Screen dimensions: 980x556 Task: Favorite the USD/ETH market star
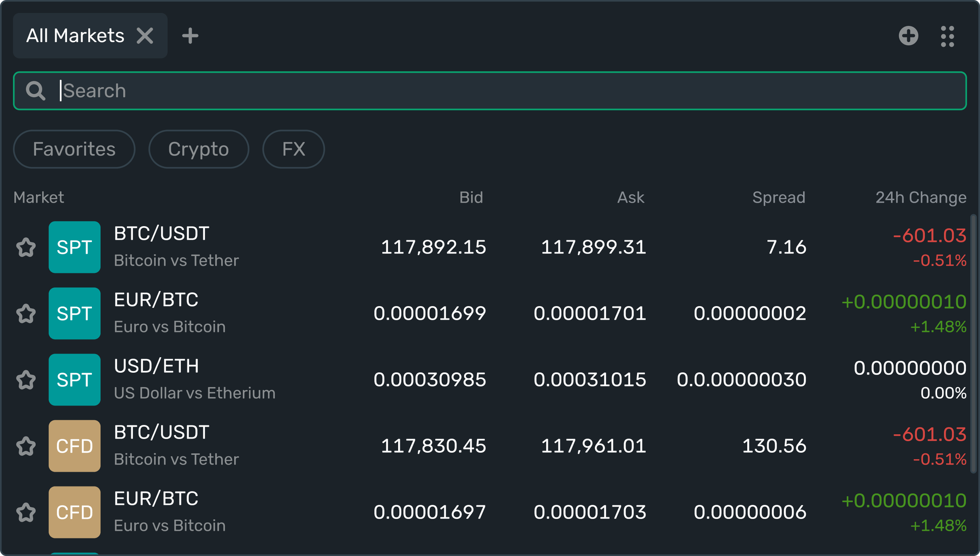(26, 380)
